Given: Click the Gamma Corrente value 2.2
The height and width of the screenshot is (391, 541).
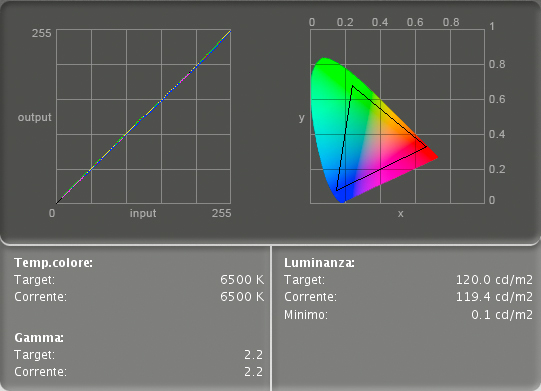Looking at the screenshot, I should tap(254, 372).
